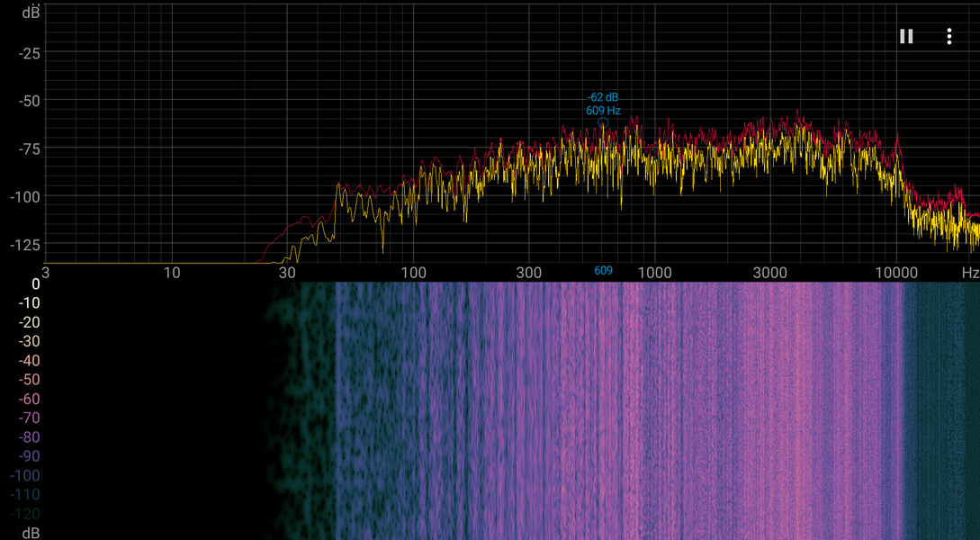The height and width of the screenshot is (540, 980).
Task: Select the 609 Hz peak marker circle
Action: [x=603, y=122]
